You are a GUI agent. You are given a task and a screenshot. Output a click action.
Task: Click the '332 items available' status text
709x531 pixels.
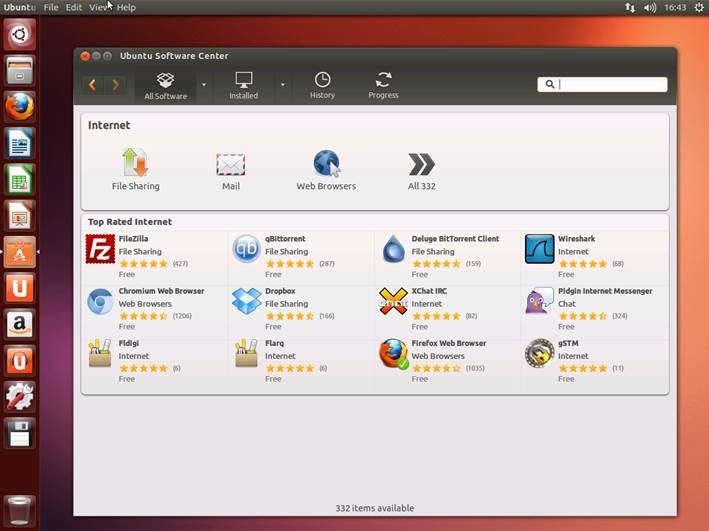[375, 508]
